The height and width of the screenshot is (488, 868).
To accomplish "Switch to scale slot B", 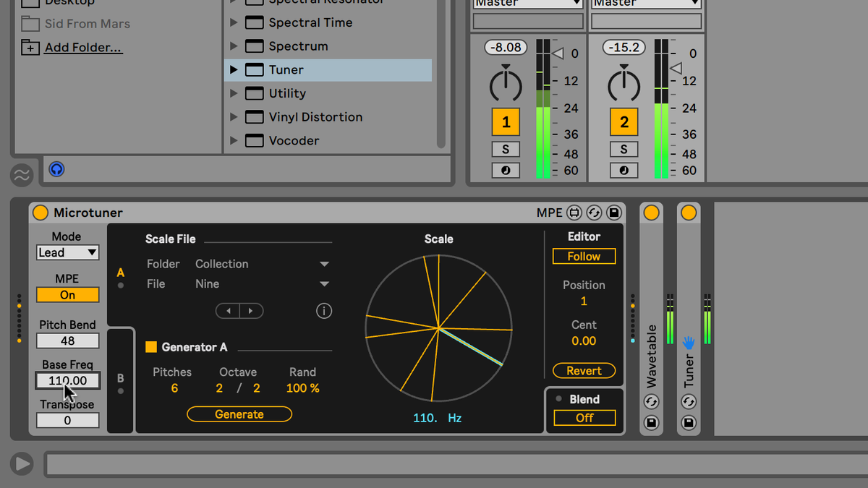I will coord(120,376).
